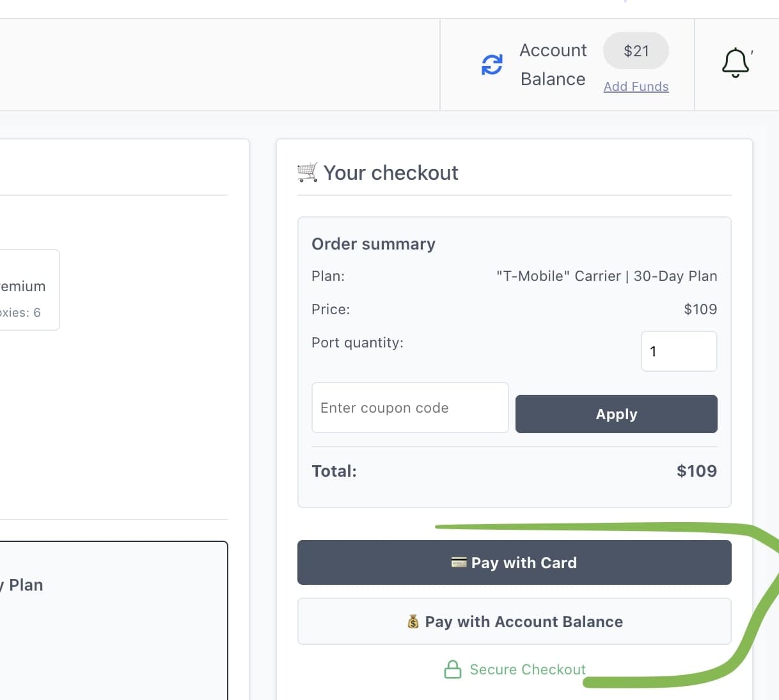779x700 pixels.
Task: Click the shopping cart icon in Your checkout header
Action: point(306,171)
